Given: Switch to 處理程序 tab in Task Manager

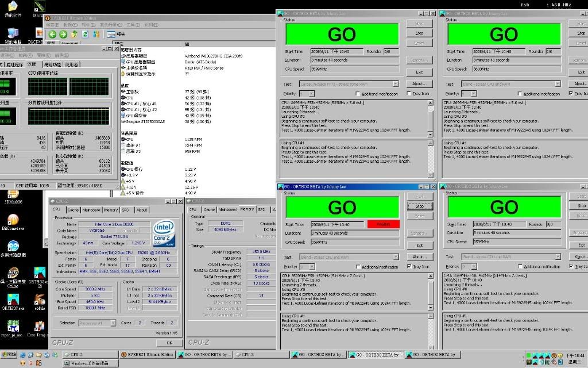Looking at the screenshot, I should (14, 64).
